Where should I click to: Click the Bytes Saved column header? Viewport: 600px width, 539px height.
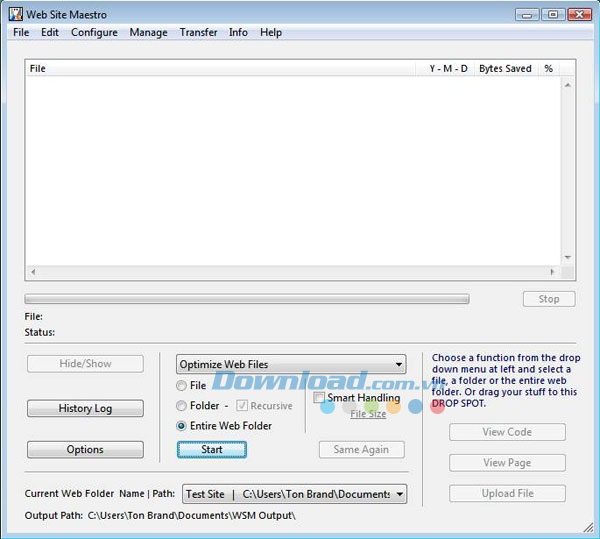coord(505,68)
